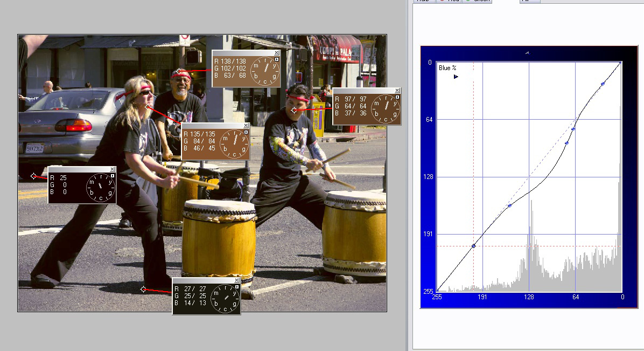The image size is (644, 351).
Task: Click the "B 46/ 45" value
Action: point(199,148)
